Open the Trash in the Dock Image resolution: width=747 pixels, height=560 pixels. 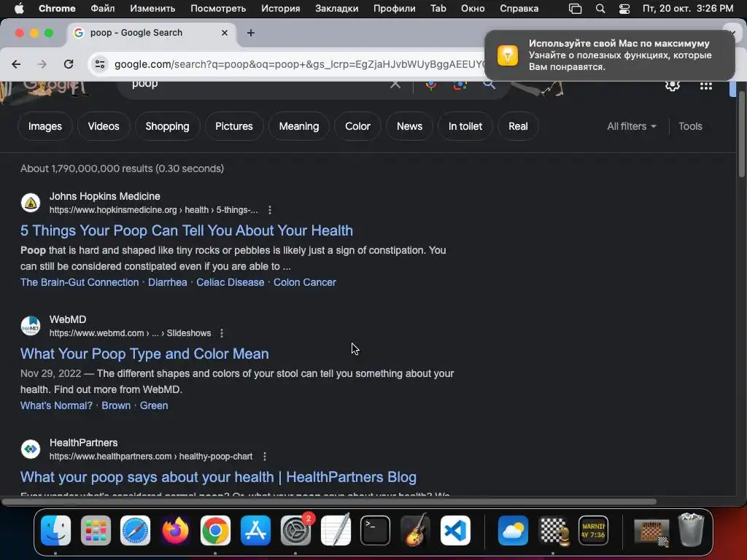point(691,531)
